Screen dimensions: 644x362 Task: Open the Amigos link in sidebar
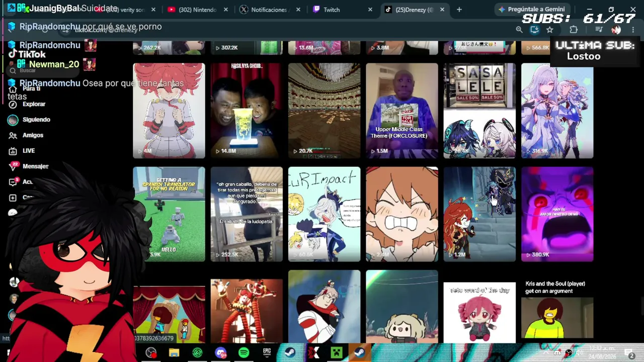click(33, 135)
